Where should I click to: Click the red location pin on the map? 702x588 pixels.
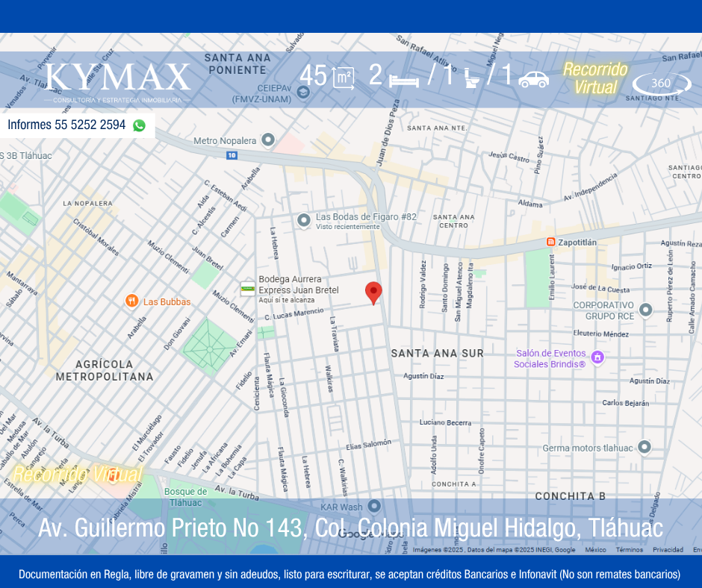[373, 293]
